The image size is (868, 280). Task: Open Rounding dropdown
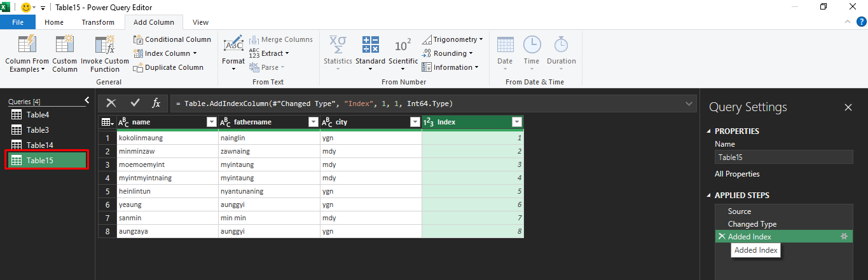pos(448,53)
